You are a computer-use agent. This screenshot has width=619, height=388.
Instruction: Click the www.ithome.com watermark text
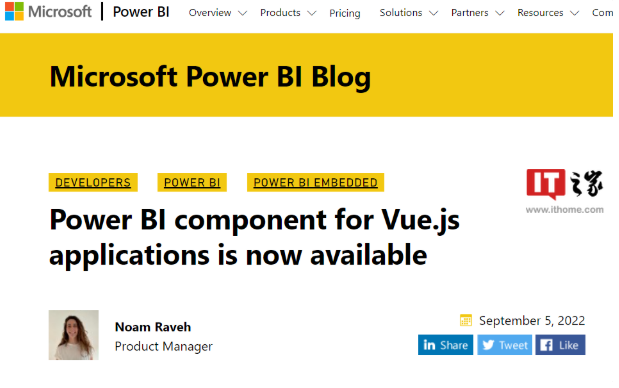point(565,210)
